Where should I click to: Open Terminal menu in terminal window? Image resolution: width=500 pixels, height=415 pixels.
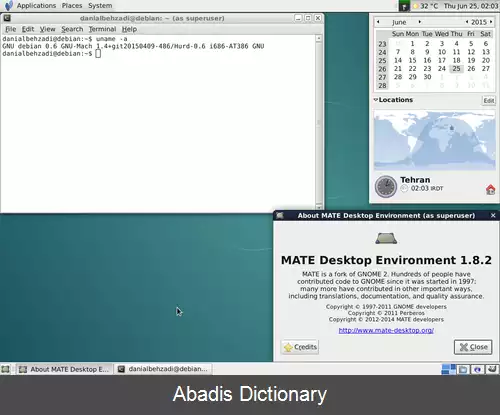(x=102, y=29)
